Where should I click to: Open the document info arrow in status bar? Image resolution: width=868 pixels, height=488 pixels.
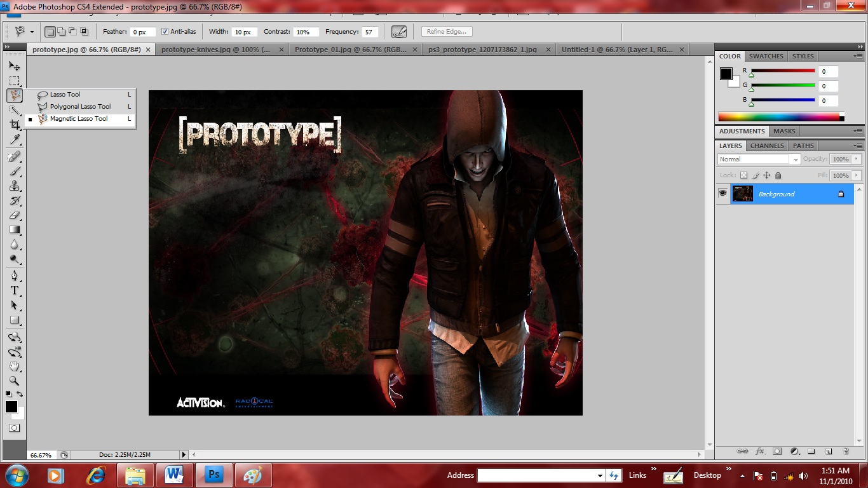click(x=184, y=455)
